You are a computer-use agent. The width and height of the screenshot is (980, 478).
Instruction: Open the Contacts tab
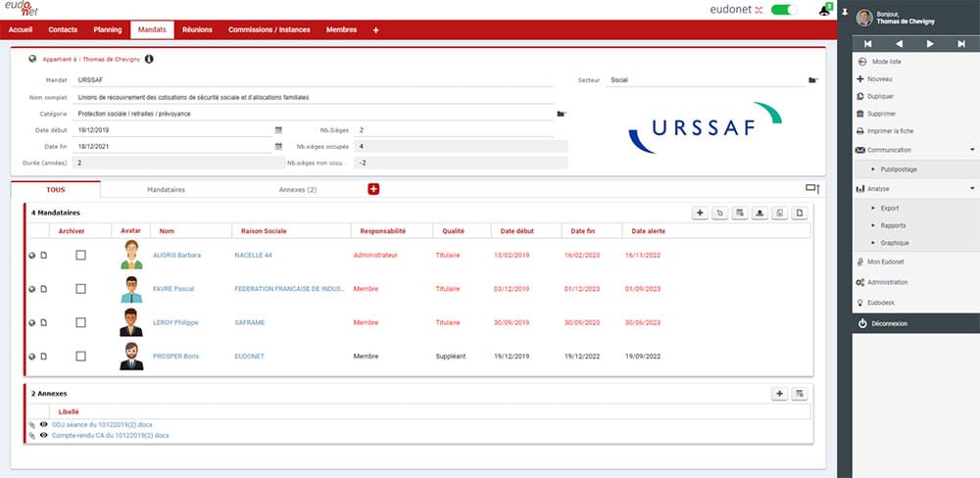[x=63, y=30]
